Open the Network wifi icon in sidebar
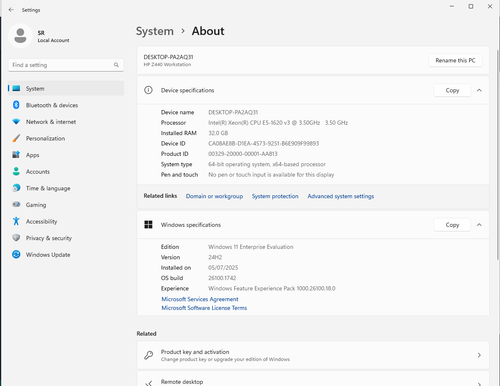 (x=16, y=122)
